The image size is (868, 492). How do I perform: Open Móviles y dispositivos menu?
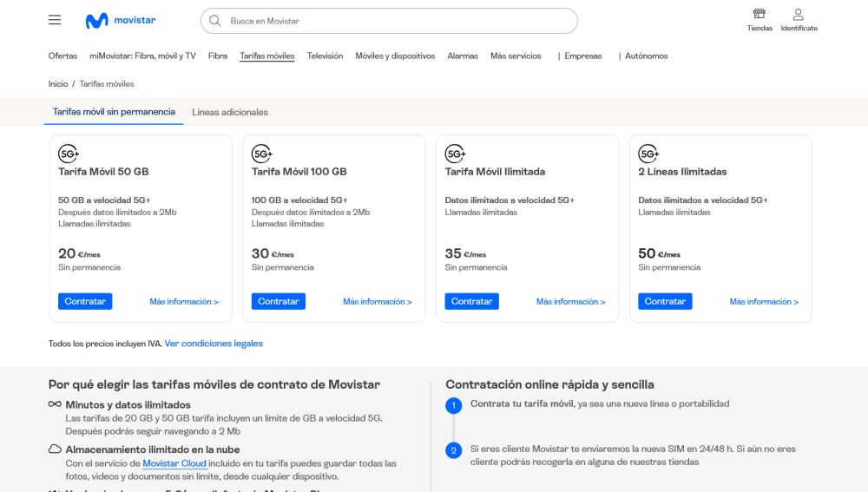tap(395, 56)
